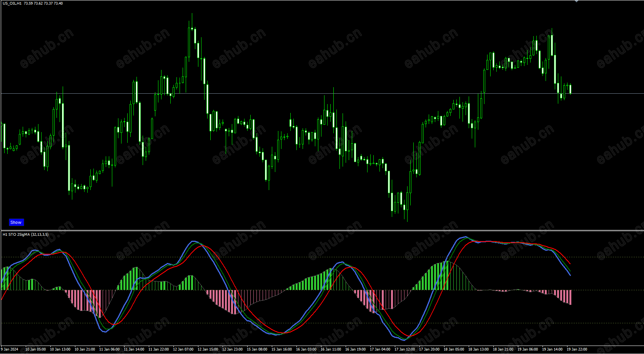Select the 16 Jan 11:00 time label
The image size is (644, 354).
click(331, 349)
